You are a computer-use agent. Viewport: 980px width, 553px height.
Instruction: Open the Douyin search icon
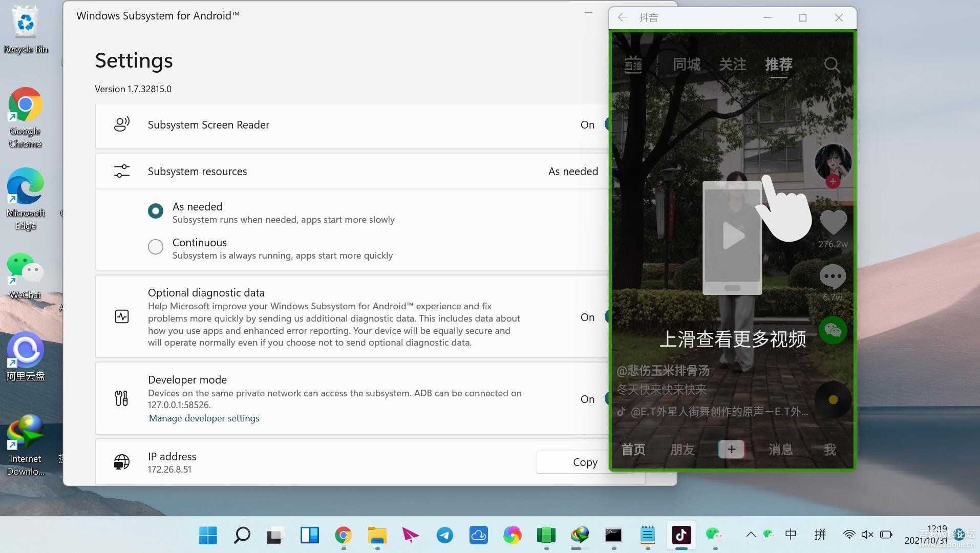[832, 65]
